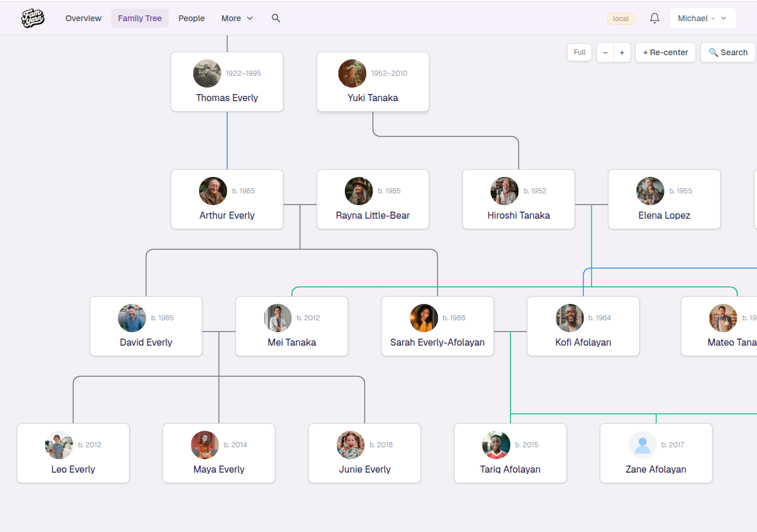
Task: Select the name David Everly
Action: [146, 342]
